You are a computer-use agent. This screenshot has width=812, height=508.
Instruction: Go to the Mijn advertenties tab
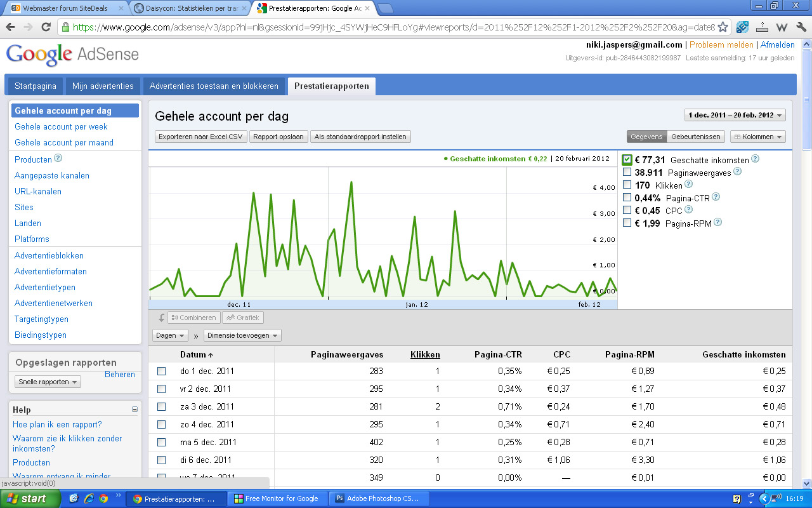pos(103,86)
